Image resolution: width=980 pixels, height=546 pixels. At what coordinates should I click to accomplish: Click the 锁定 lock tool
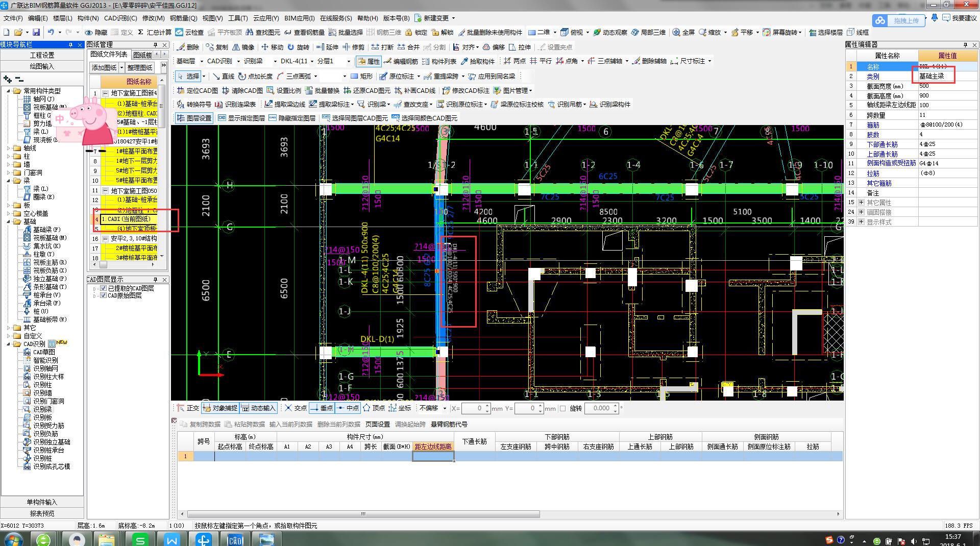pyautogui.click(x=416, y=32)
